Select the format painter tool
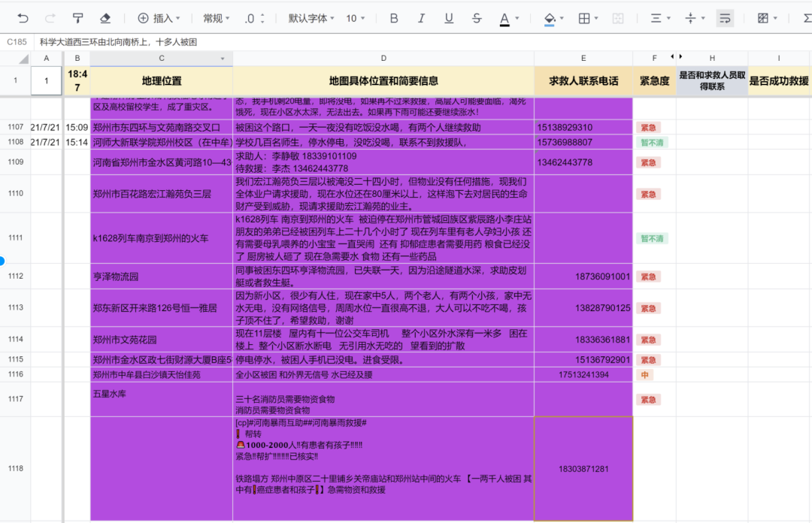Image resolution: width=812 pixels, height=523 pixels. (77, 19)
